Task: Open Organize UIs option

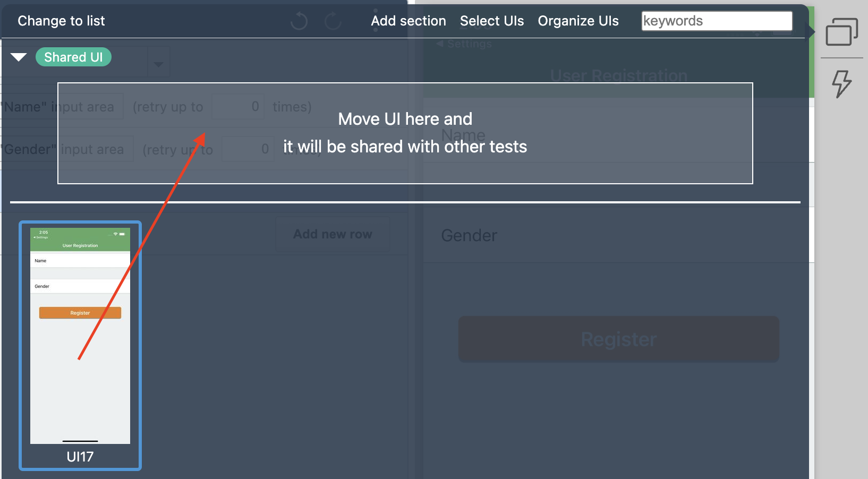Action: (x=578, y=21)
